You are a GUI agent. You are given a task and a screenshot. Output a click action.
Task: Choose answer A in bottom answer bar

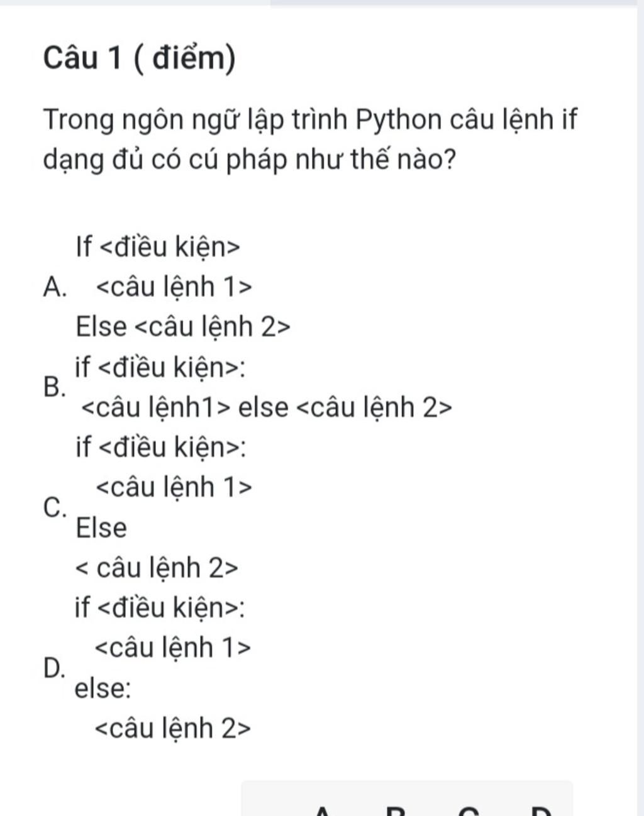coord(322,810)
